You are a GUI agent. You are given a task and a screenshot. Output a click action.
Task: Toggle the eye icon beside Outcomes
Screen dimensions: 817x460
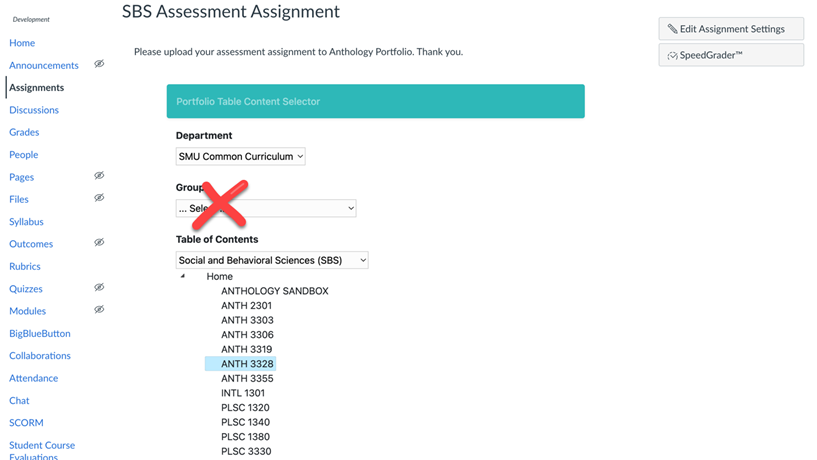coord(99,243)
